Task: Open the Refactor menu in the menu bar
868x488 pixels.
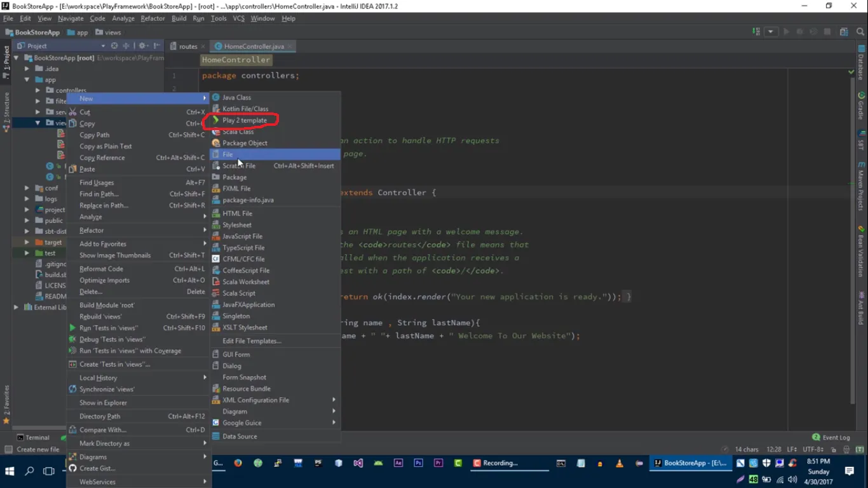Action: [153, 18]
